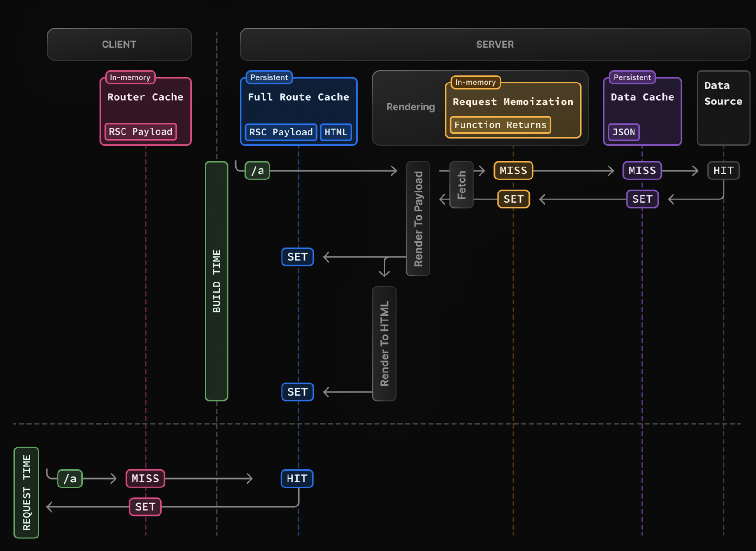The height and width of the screenshot is (551, 756).
Task: Click the REQUEST TIME vertical bar
Action: tap(26, 493)
